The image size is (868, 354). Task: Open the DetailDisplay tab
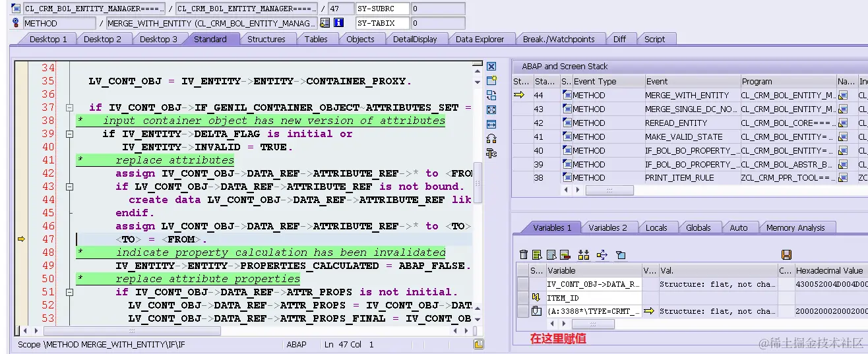(415, 39)
